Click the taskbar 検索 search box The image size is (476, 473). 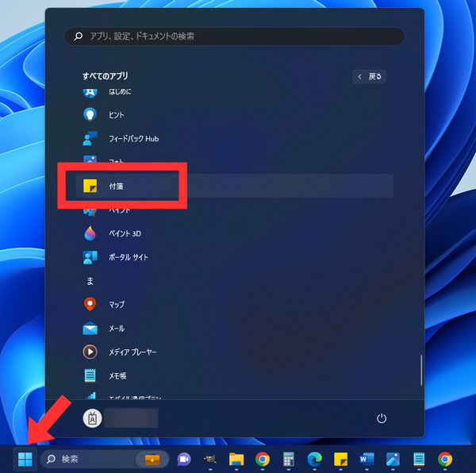pyautogui.click(x=105, y=459)
